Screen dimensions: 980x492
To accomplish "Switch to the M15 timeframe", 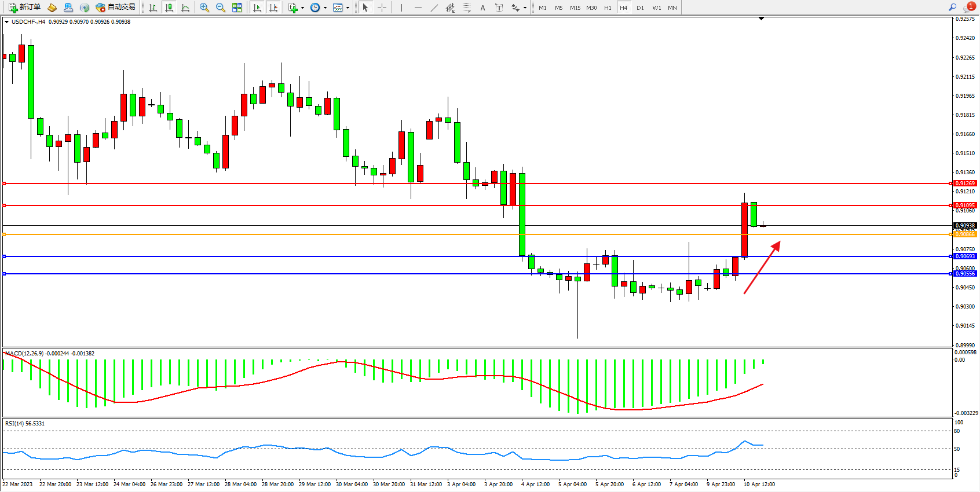I will [x=575, y=8].
